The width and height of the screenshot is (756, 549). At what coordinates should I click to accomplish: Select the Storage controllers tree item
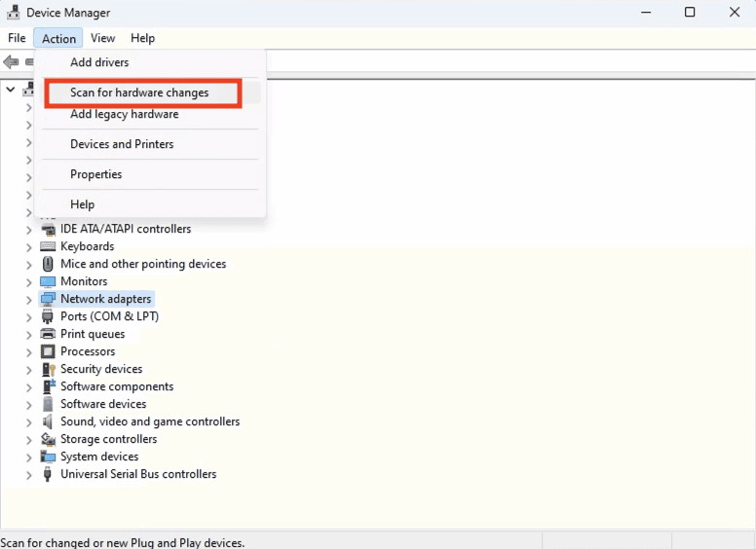[x=108, y=439]
